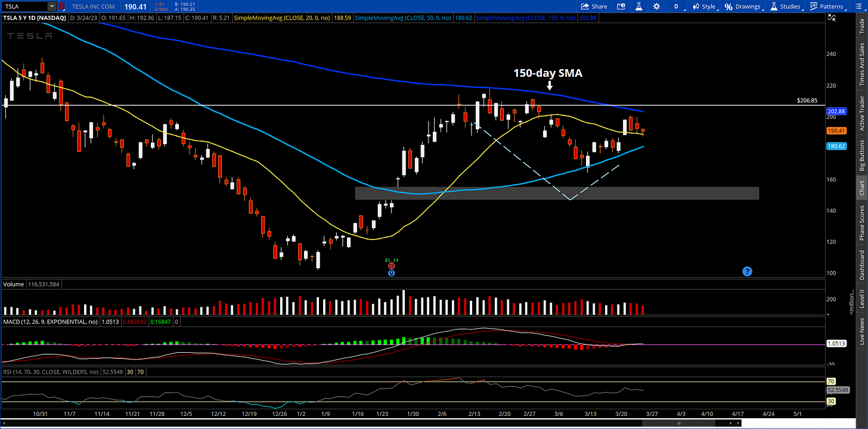Open the flask (thinkScript) icon

638,7
